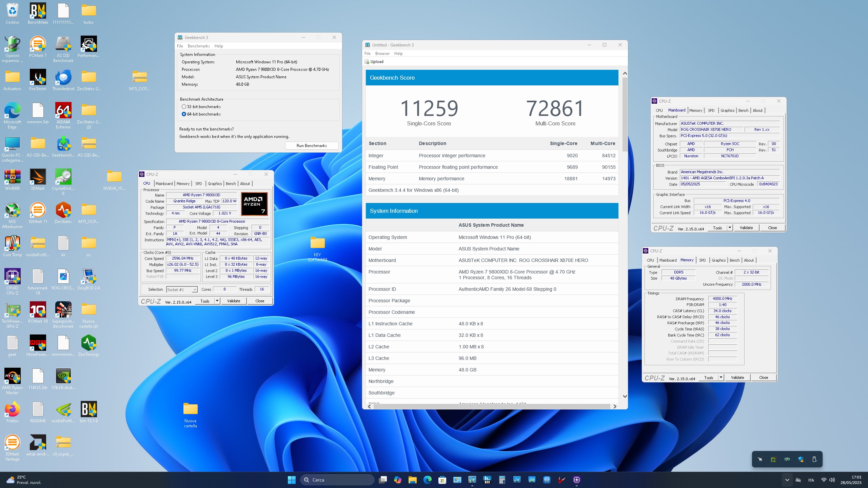This screenshot has width=868, height=488.
Task: Click Close button in CPU-Z Memory window
Action: click(764, 378)
